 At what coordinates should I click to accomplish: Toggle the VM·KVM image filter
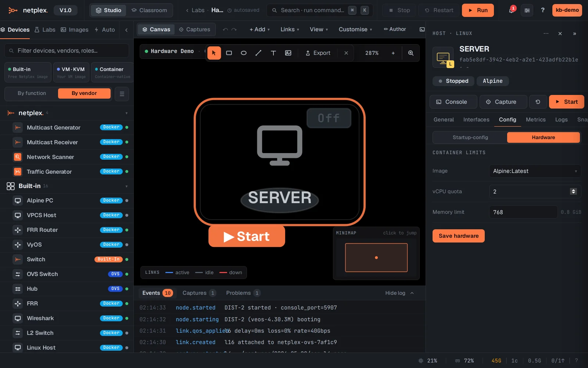click(x=71, y=72)
